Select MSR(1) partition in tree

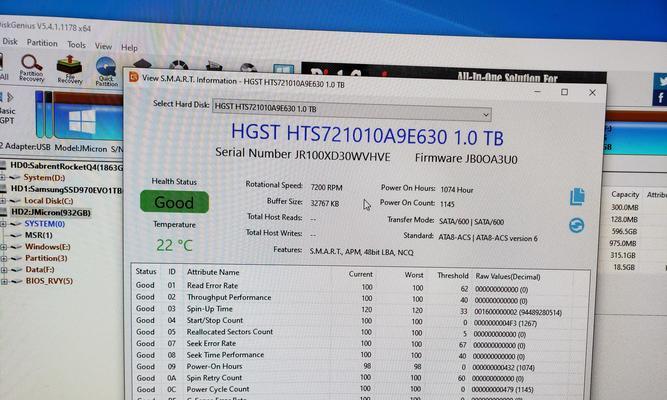(38, 235)
